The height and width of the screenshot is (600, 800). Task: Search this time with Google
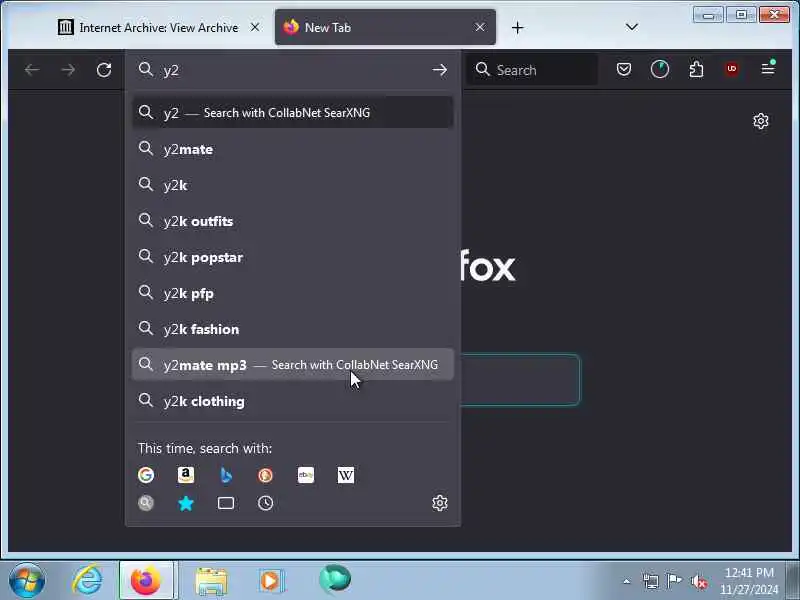tap(146, 475)
